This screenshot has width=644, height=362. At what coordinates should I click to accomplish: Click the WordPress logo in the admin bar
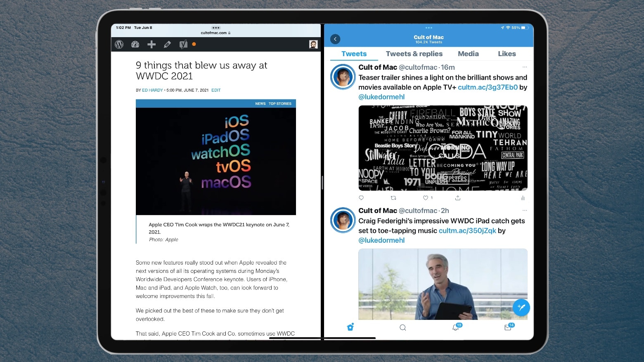pos(119,44)
